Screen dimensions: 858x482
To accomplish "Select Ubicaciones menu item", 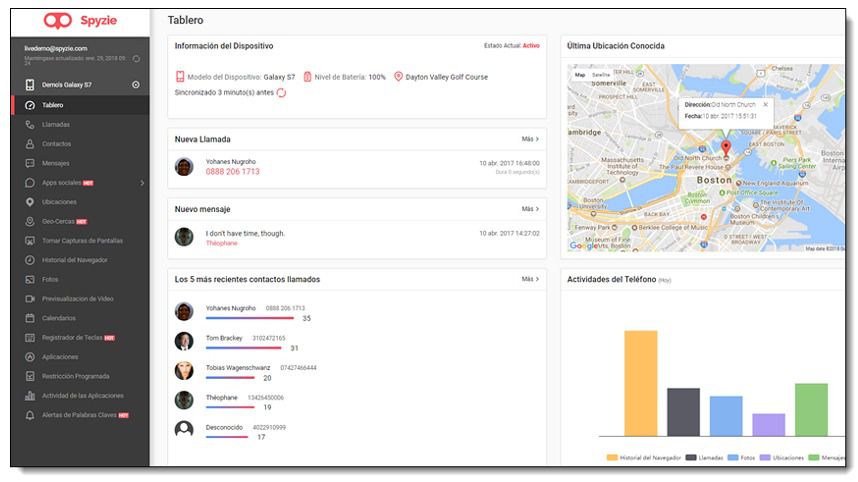I will tap(81, 202).
